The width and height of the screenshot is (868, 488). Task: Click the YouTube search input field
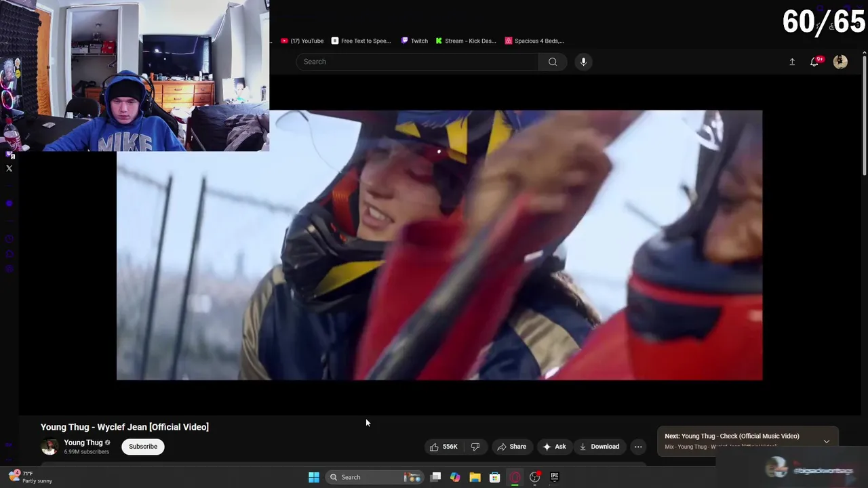click(418, 62)
